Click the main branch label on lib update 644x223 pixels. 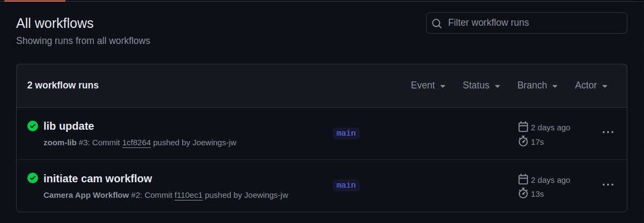346,133
